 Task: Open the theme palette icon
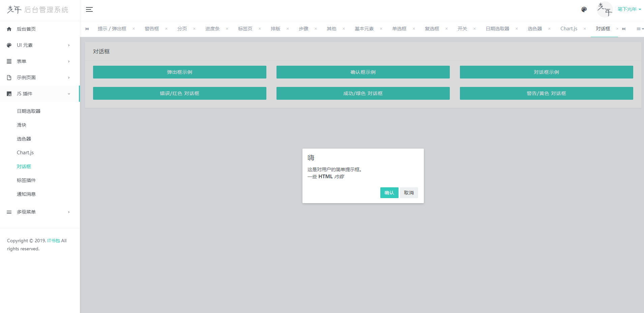[x=584, y=9]
